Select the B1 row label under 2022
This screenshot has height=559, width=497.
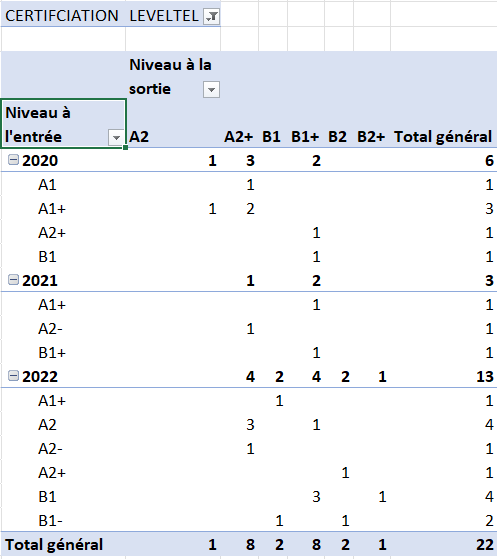point(47,497)
